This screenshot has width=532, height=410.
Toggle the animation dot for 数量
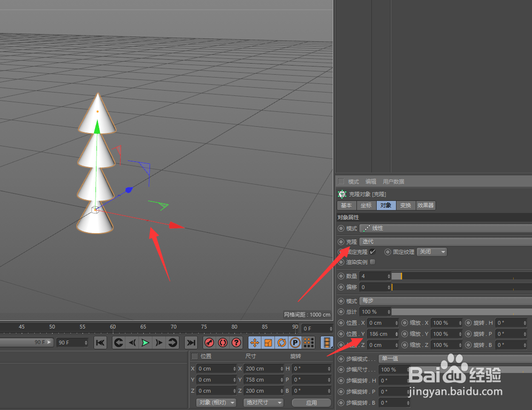point(341,276)
